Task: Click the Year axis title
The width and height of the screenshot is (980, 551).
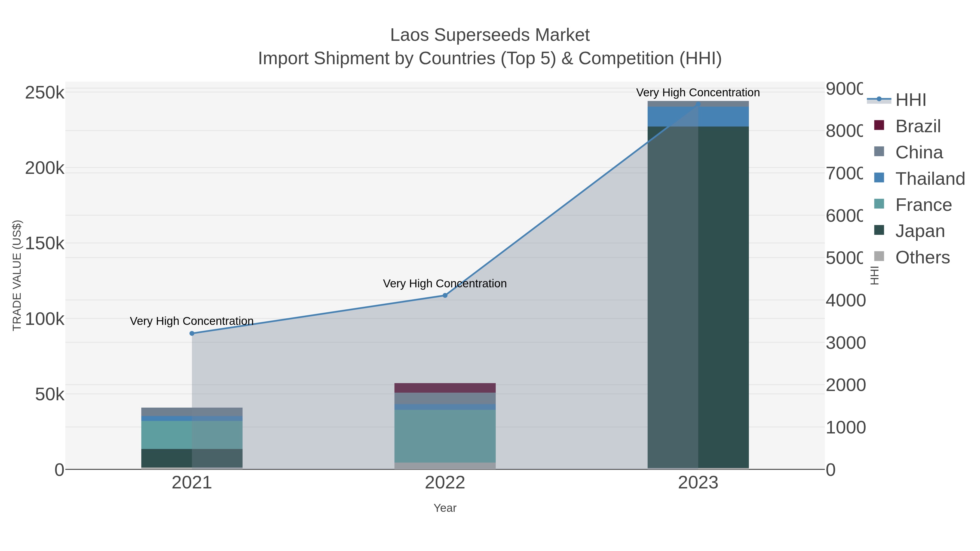Action: [445, 508]
